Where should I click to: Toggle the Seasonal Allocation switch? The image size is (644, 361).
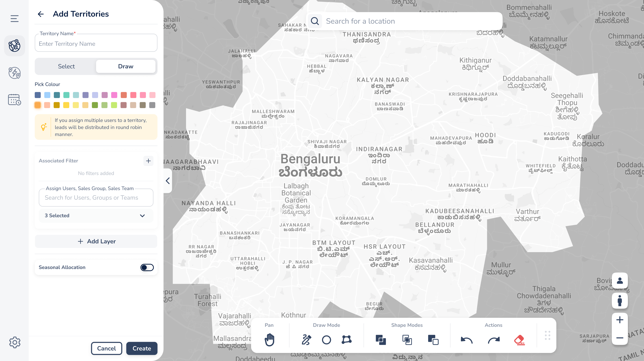[147, 267]
